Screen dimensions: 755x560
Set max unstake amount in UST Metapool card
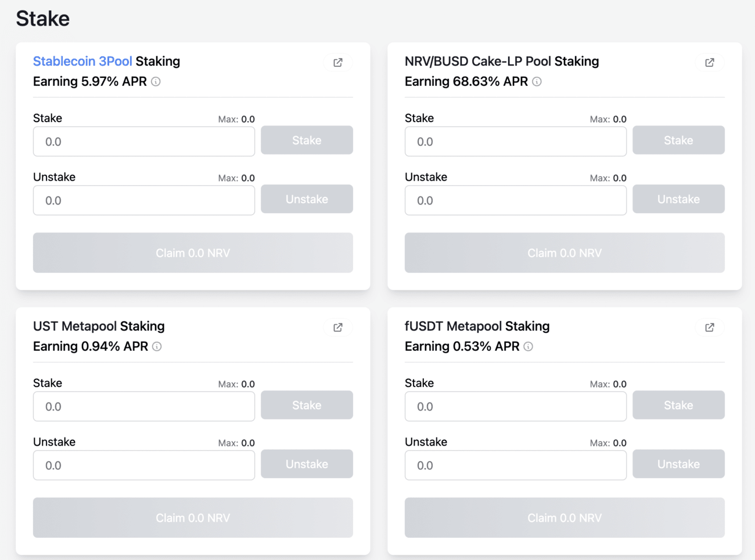pos(236,443)
